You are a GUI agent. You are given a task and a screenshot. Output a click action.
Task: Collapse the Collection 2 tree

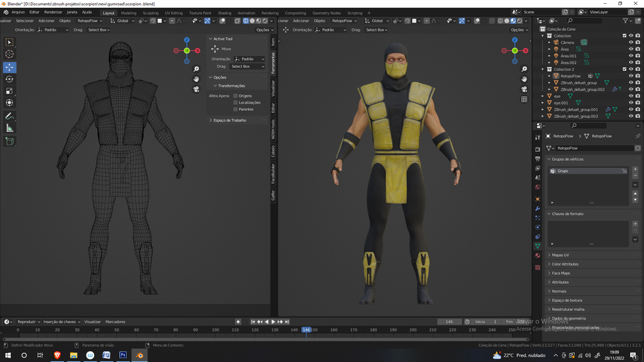(543, 69)
